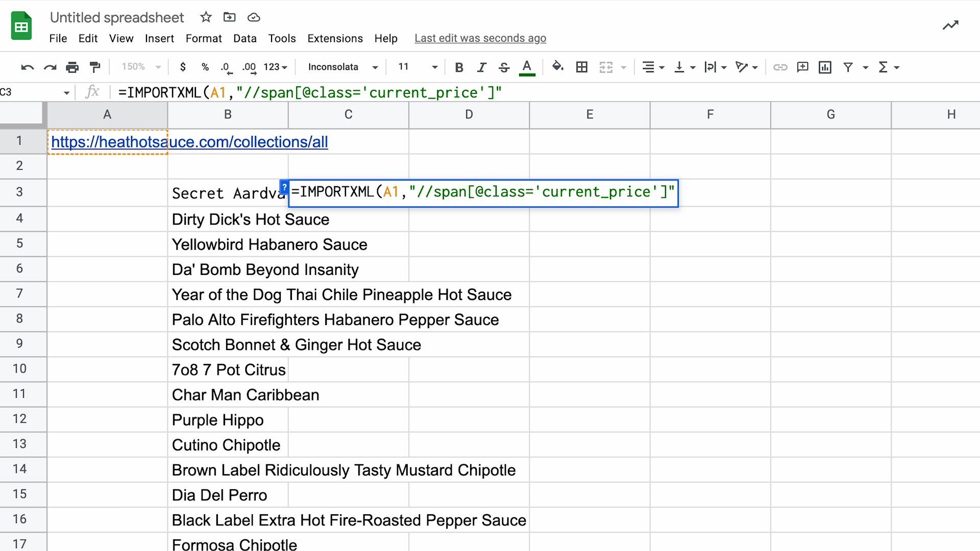Toggle italic formatting
Image resolution: width=980 pixels, height=551 pixels.
click(x=481, y=67)
